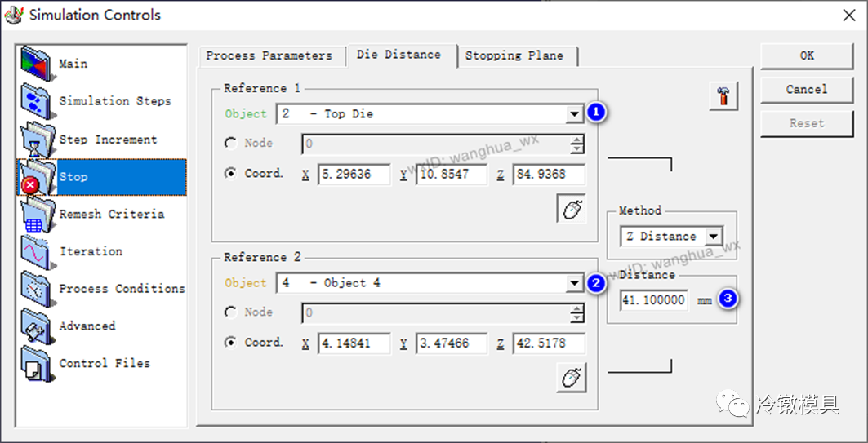
Task: Switch to the Stopping Plane tab
Action: pyautogui.click(x=514, y=55)
